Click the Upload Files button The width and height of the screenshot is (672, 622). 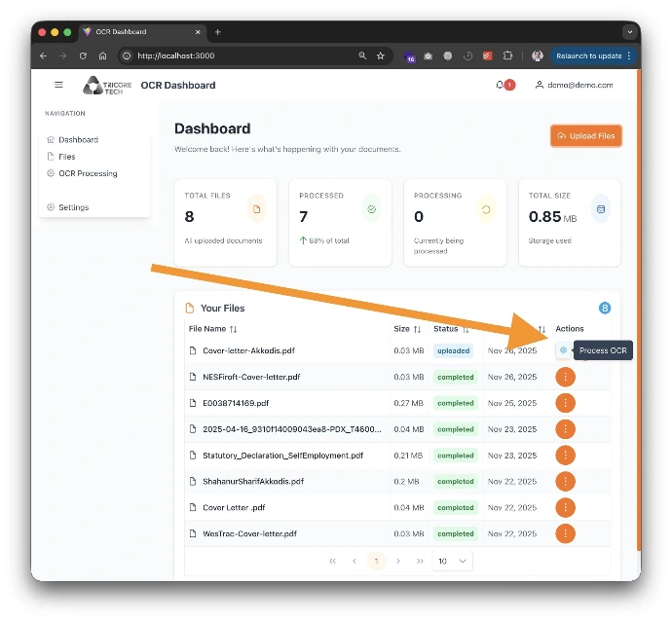(x=585, y=136)
